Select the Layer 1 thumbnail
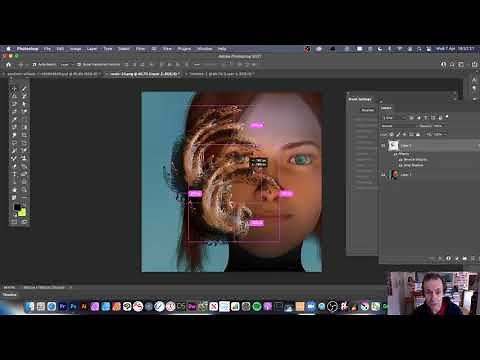Image resolution: width=480 pixels, height=360 pixels. coord(394,174)
